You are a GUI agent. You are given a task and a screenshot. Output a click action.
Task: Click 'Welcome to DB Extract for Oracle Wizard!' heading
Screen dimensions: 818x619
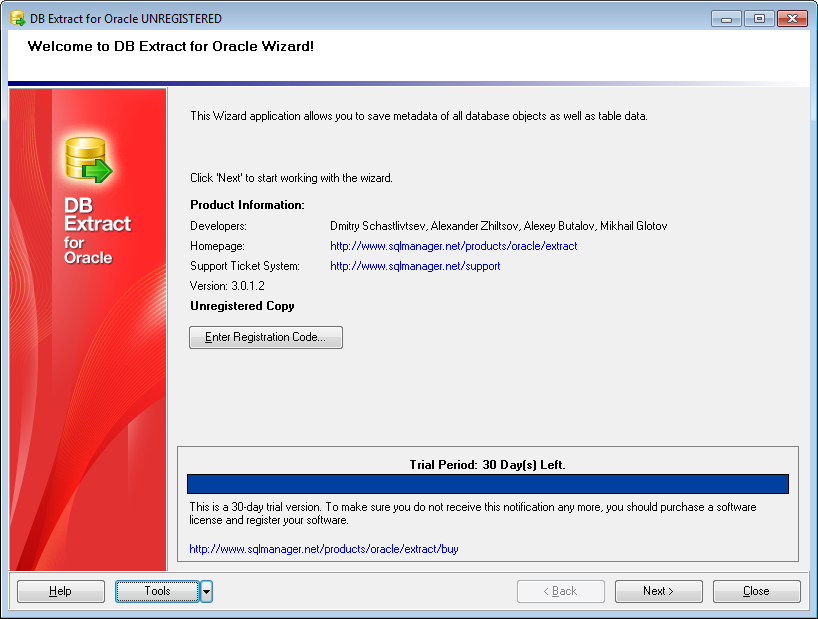171,46
